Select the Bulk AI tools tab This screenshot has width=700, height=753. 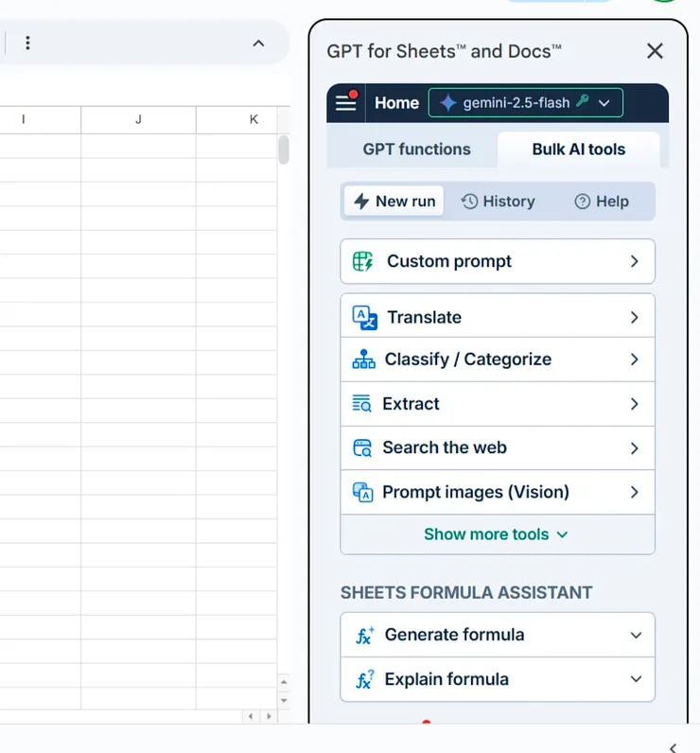coord(579,149)
